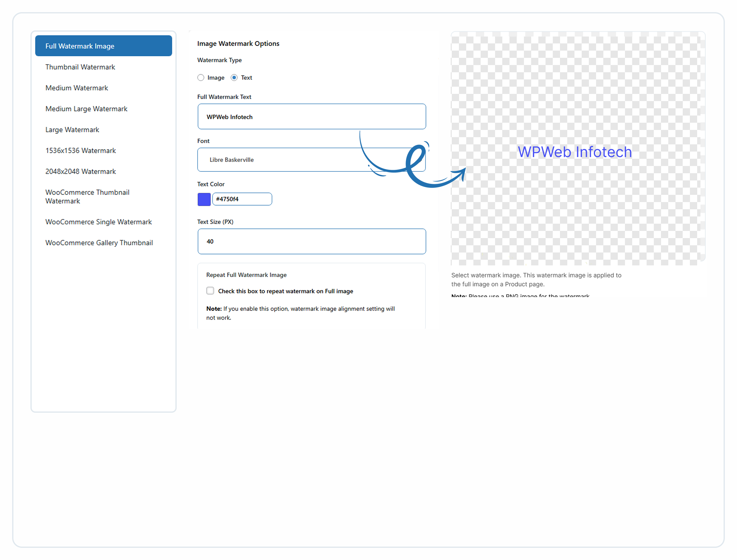Select Image watermark type radio

(201, 78)
